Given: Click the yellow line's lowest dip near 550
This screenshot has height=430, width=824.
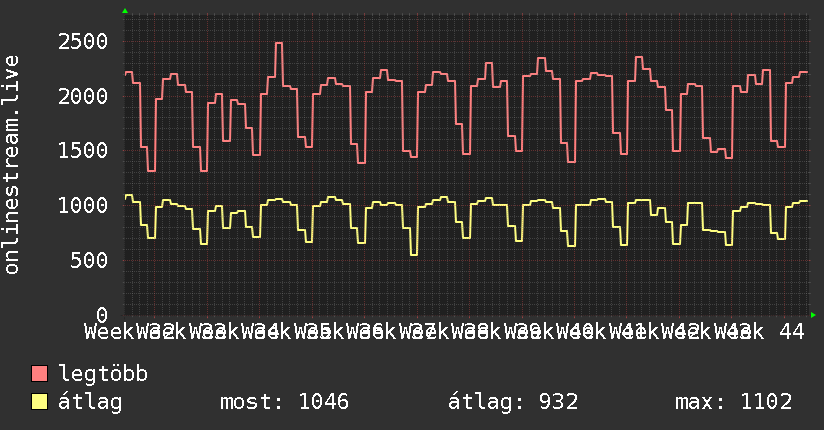Looking at the screenshot, I should tap(413, 254).
